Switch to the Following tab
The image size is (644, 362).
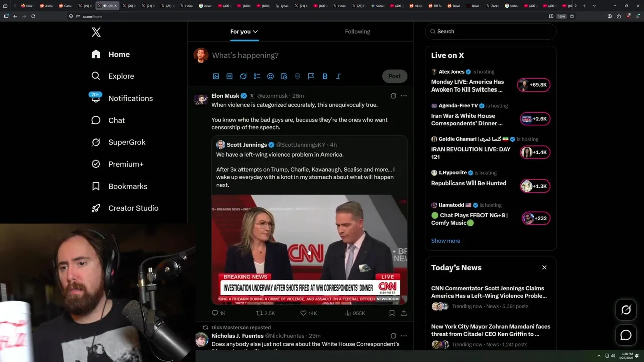tap(357, 31)
